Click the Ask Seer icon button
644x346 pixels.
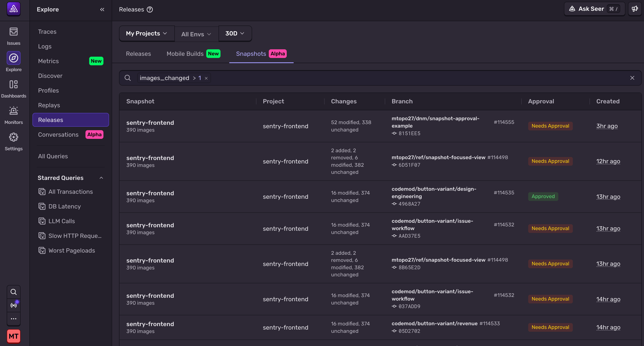(x=594, y=9)
